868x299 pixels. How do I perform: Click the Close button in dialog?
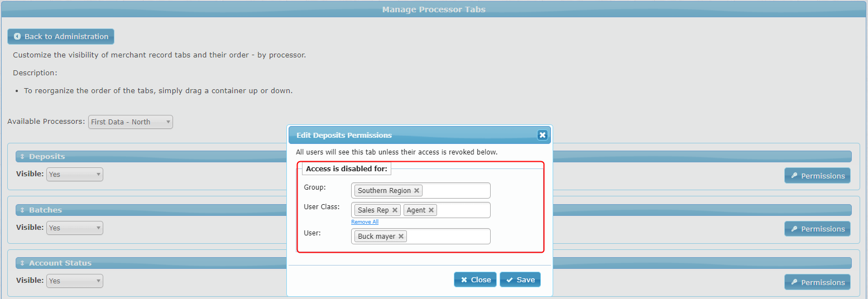pyautogui.click(x=475, y=279)
